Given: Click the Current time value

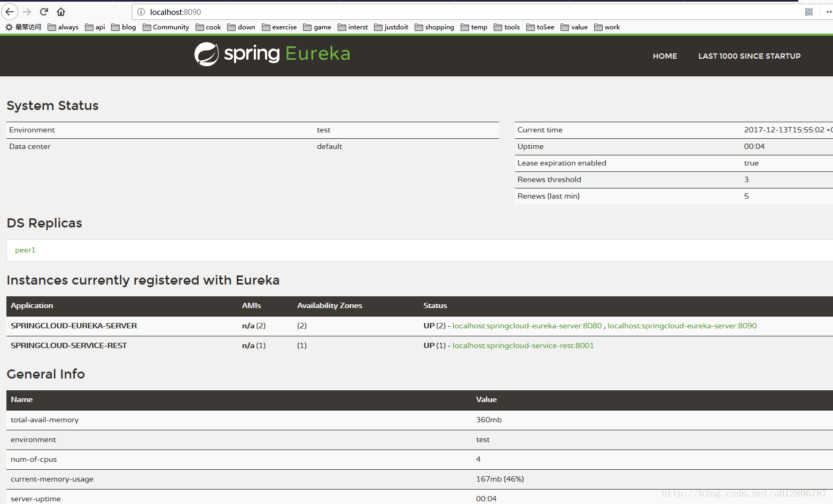Looking at the screenshot, I should 788,130.
